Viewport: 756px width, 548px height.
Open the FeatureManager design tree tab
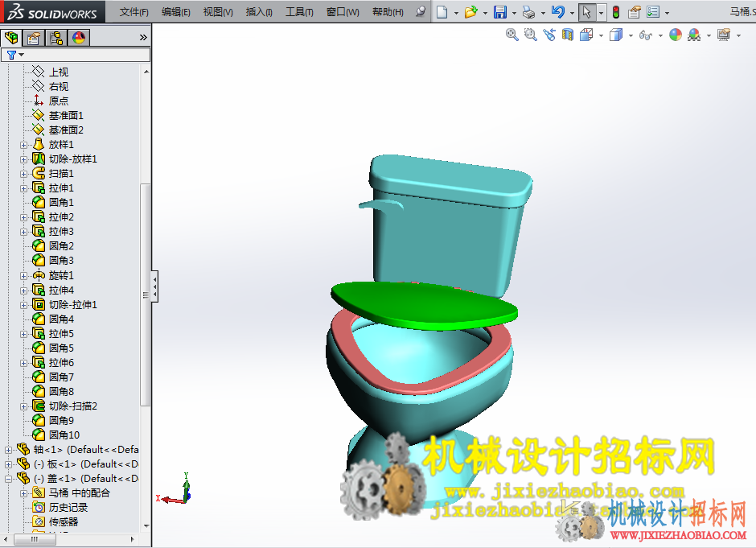(x=11, y=38)
